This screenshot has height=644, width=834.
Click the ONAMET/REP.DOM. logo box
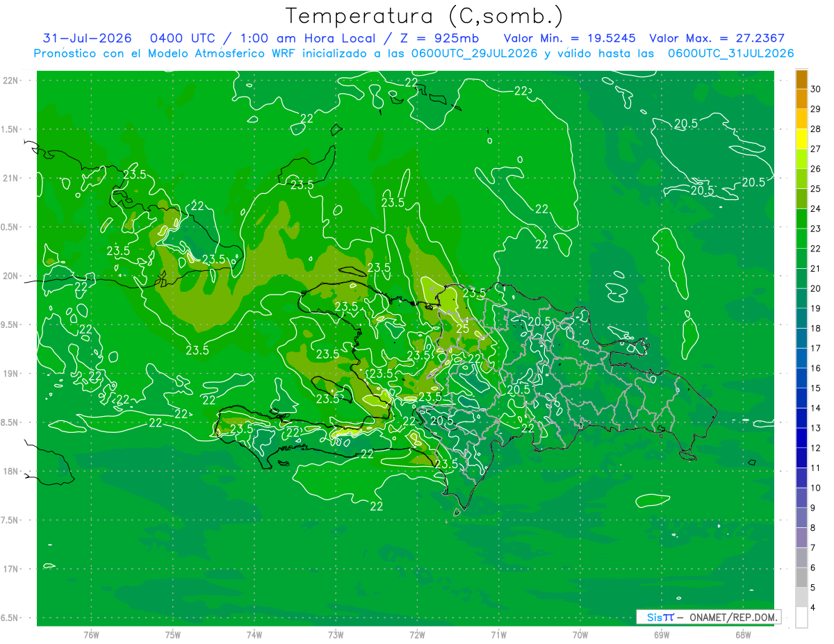click(709, 617)
